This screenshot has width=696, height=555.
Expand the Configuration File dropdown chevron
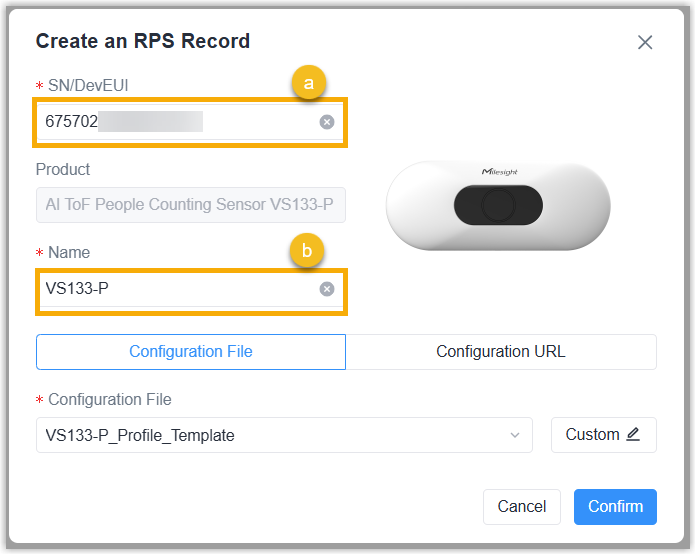click(x=514, y=435)
